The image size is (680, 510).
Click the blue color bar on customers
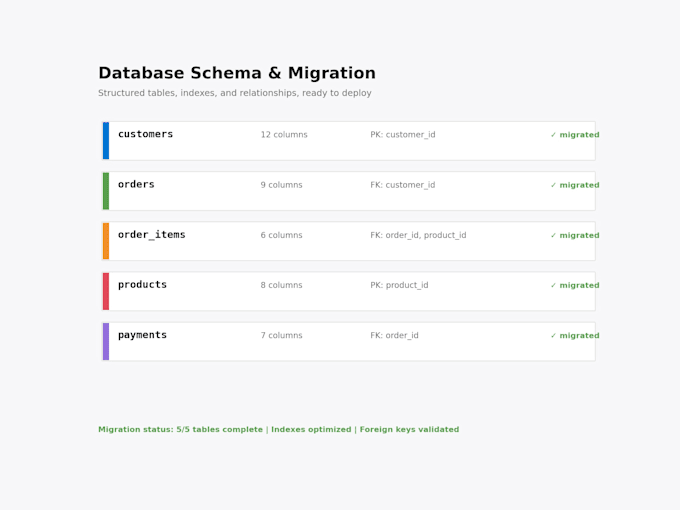[x=106, y=141]
